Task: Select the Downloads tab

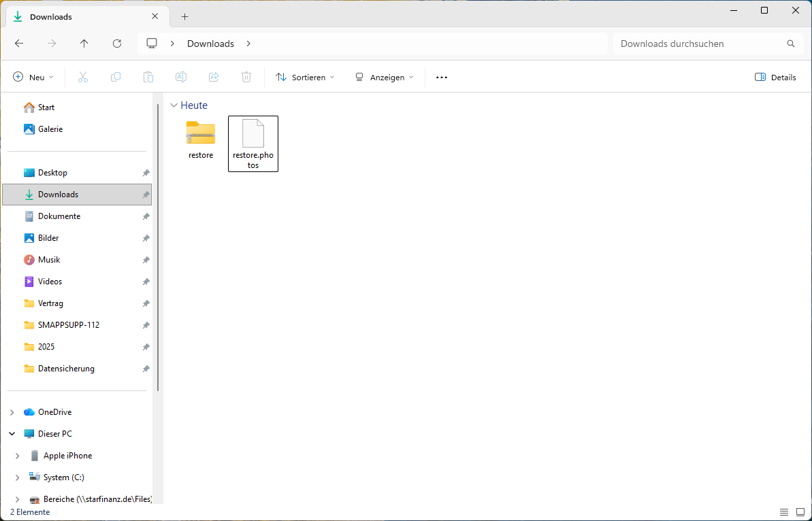Action: click(87, 16)
